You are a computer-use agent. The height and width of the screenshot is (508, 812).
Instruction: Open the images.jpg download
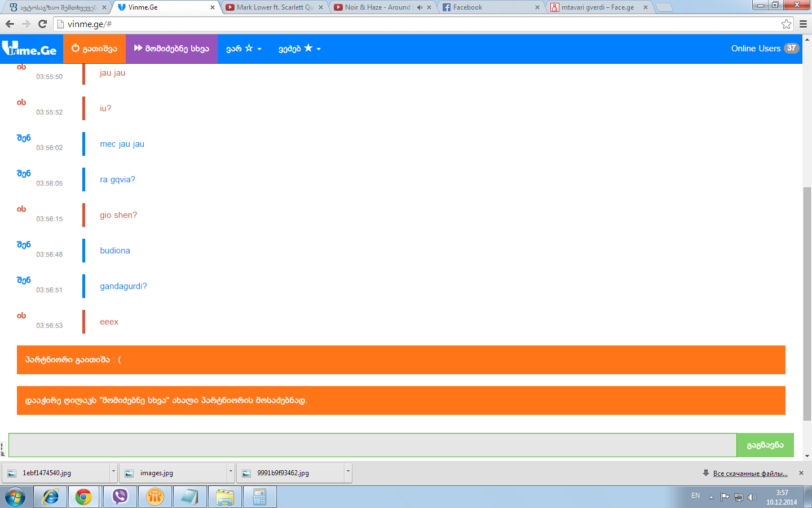tap(174, 473)
